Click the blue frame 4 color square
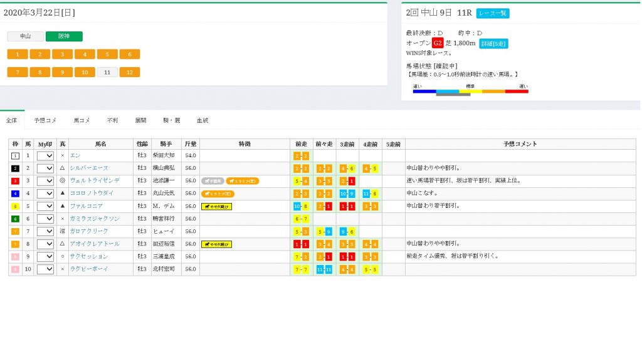The image size is (642, 364). coord(16,194)
